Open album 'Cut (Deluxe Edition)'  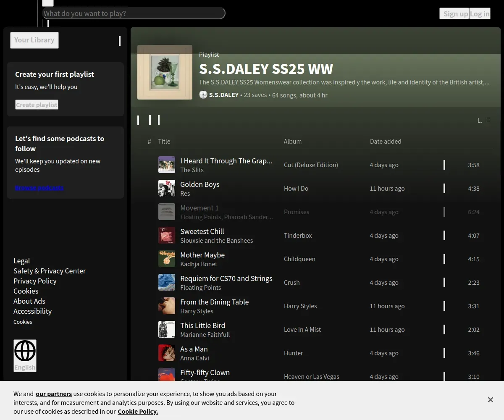coord(311,165)
